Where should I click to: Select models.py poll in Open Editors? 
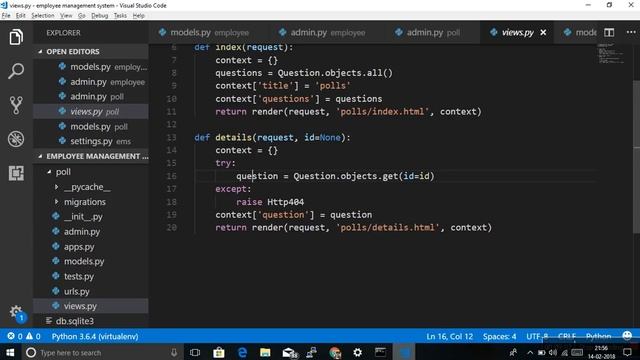(91, 127)
